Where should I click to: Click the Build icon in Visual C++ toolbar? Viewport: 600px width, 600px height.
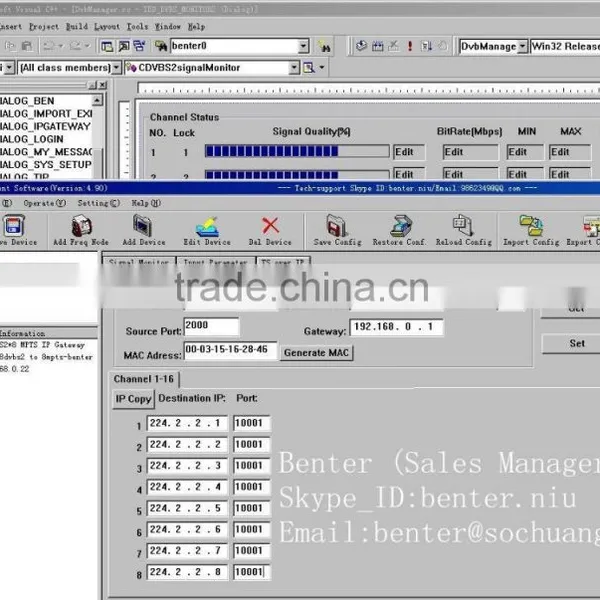point(378,46)
